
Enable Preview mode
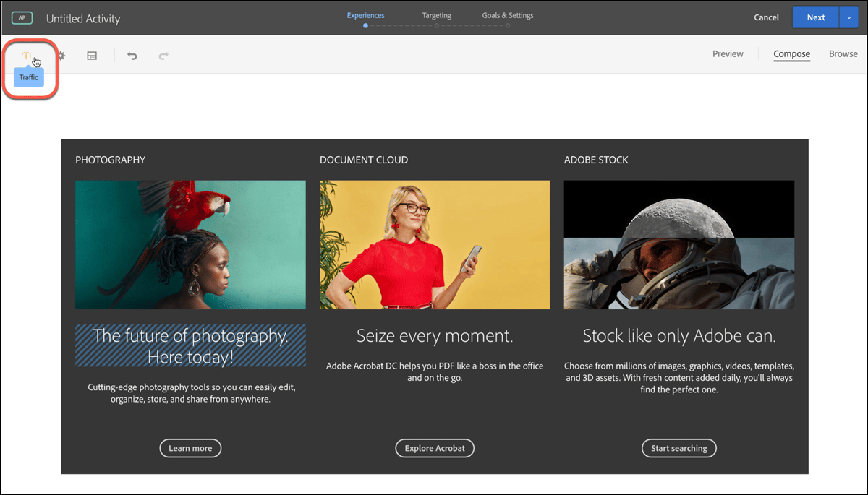tap(728, 53)
